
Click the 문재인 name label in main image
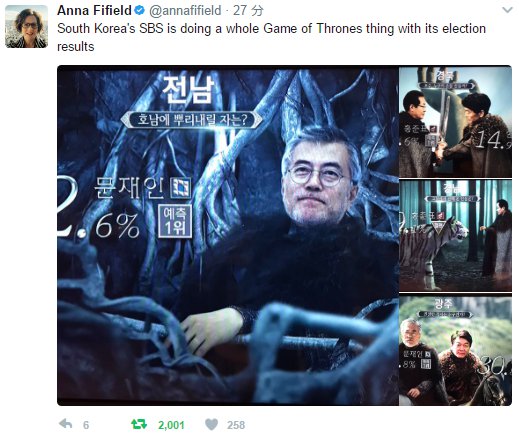tap(130, 188)
